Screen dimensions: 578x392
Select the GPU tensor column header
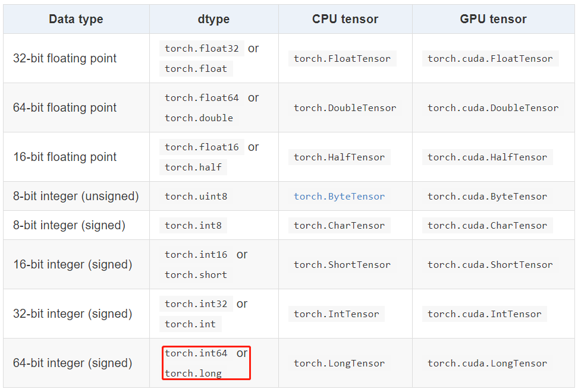tap(493, 19)
